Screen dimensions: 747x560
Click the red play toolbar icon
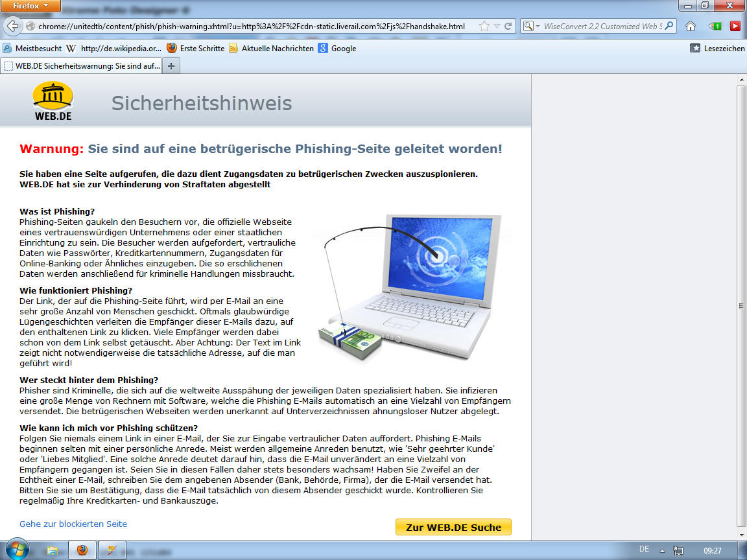pos(735,26)
